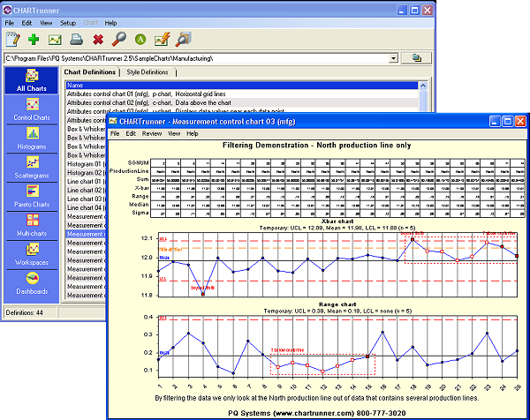Switch to the Chart Definitions tab
Screen dimensions: 530x420
point(90,72)
